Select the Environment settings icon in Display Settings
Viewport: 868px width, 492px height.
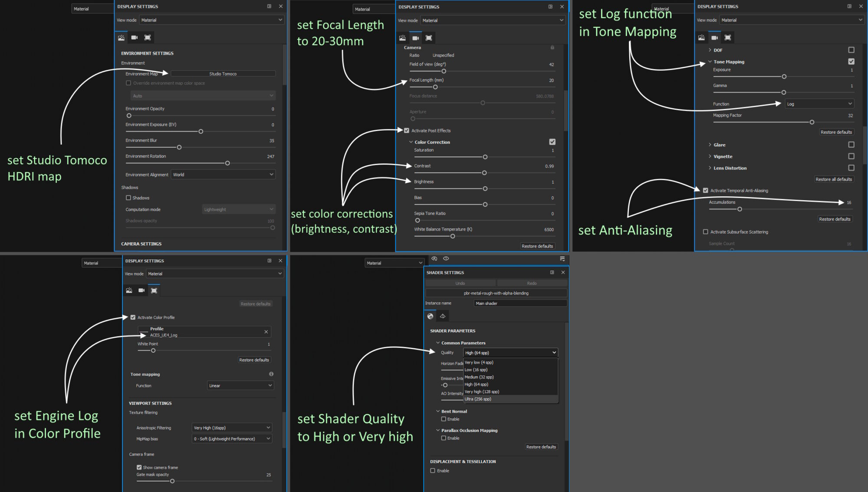click(x=122, y=38)
